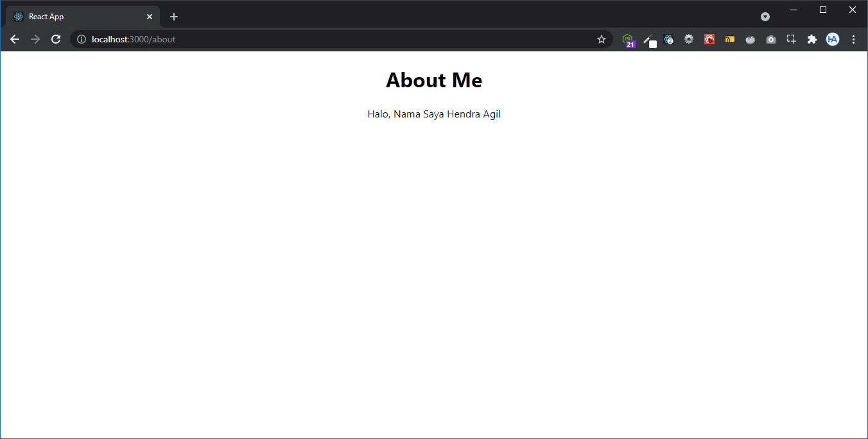This screenshot has height=439, width=868.
Task: Reload the current page
Action: click(x=56, y=39)
